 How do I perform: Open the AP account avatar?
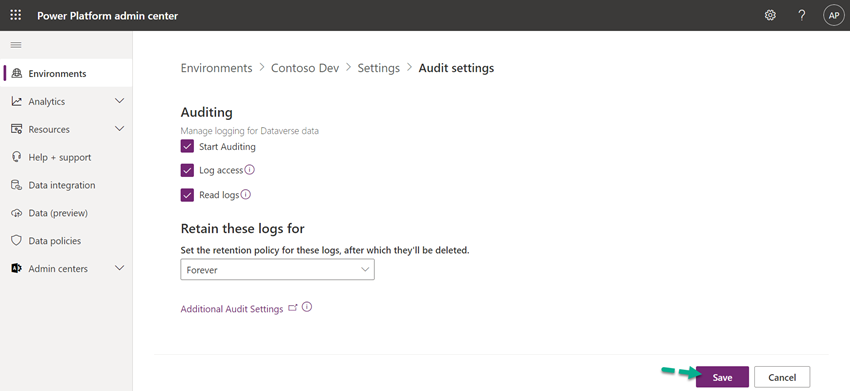pos(834,15)
